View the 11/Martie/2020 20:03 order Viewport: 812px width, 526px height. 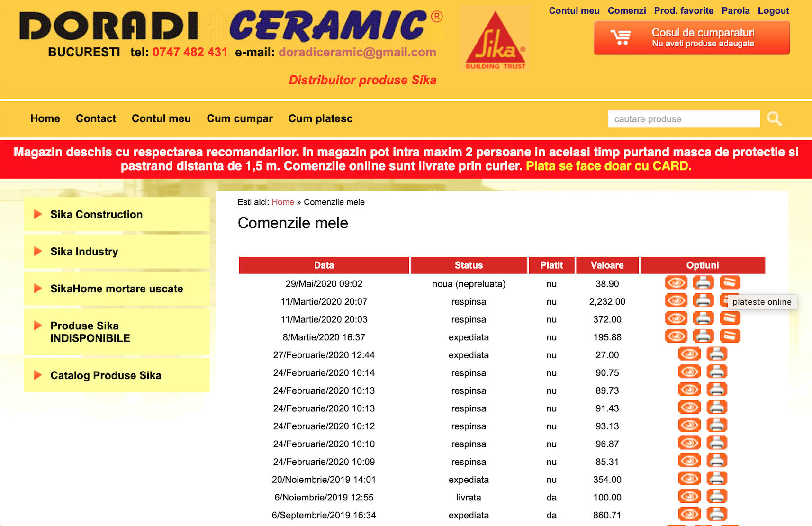click(676, 318)
